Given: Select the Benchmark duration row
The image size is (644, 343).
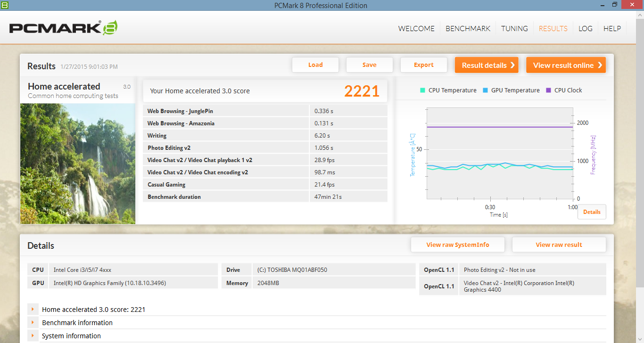Looking at the screenshot, I should coord(265,197).
